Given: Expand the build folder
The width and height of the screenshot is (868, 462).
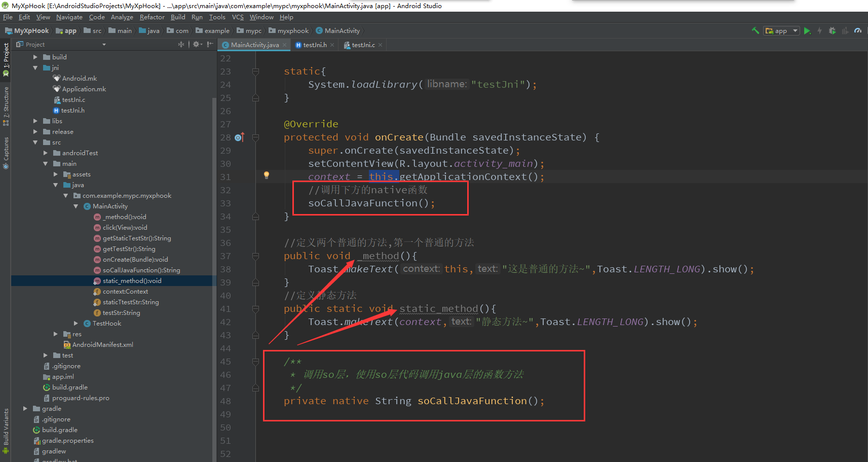Looking at the screenshot, I should click(x=35, y=57).
